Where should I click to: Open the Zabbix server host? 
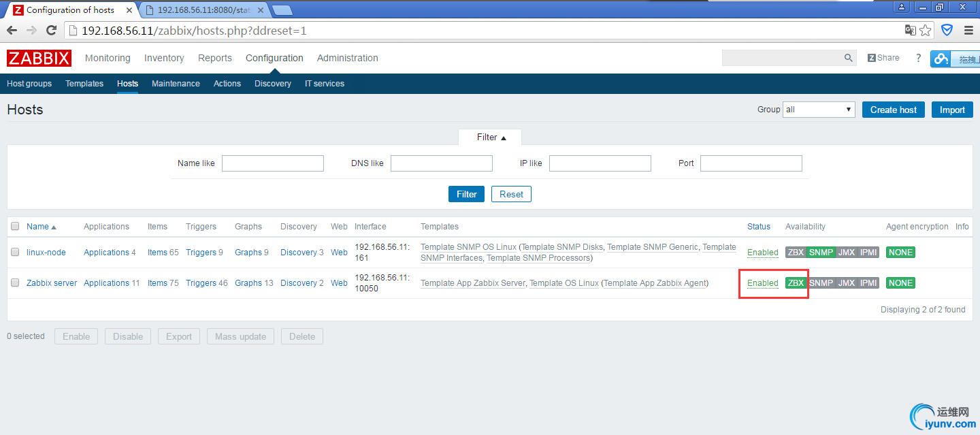coord(52,283)
